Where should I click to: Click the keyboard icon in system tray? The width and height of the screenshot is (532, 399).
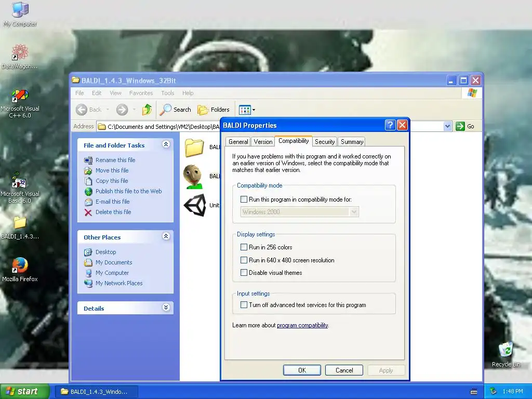474,392
